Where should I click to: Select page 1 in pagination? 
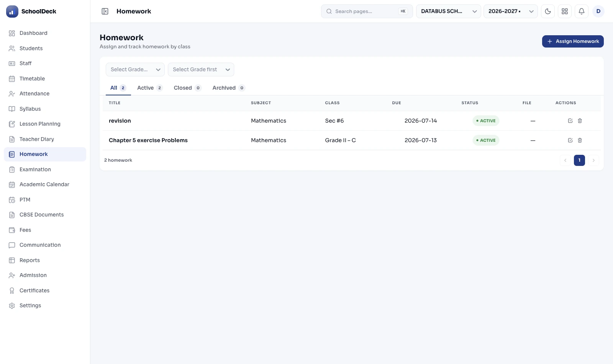(x=579, y=161)
